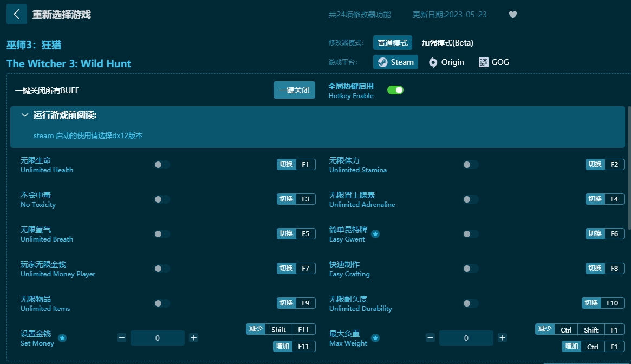Decrease Set Money with minus button
The image size is (631, 364).
(122, 338)
